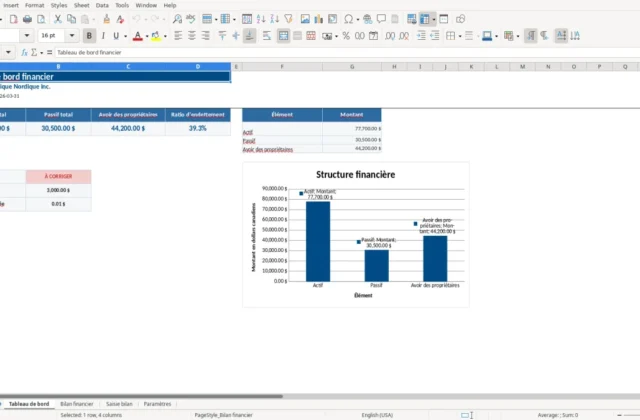This screenshot has width=640, height=420.
Task: Expand the Special Character arrow
Action: coord(358,19)
